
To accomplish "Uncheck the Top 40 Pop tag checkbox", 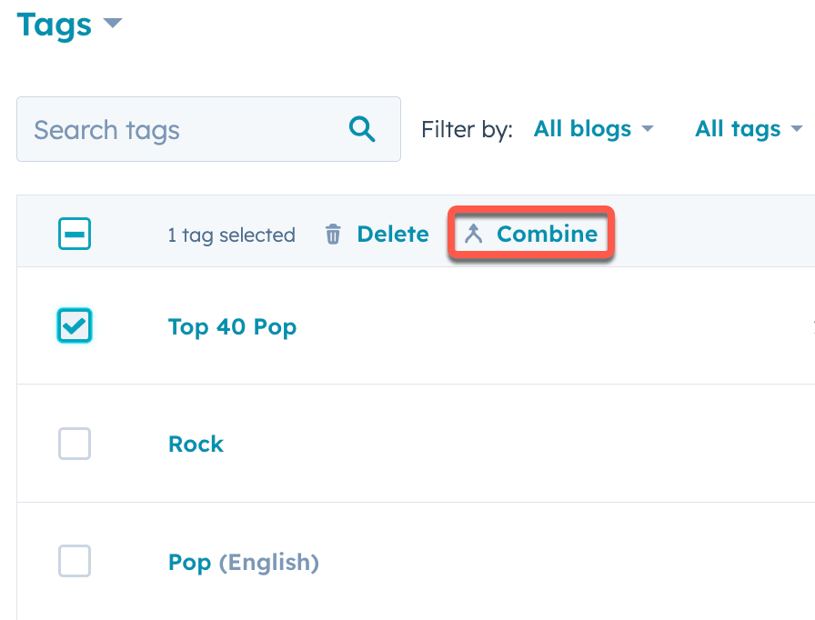I will point(74,325).
